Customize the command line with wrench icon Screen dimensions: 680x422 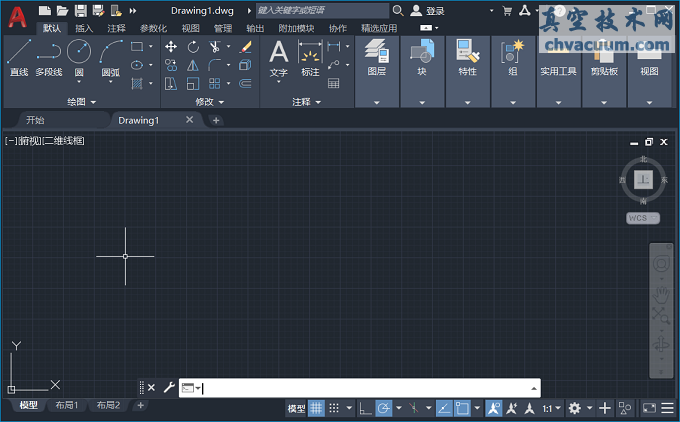click(168, 388)
